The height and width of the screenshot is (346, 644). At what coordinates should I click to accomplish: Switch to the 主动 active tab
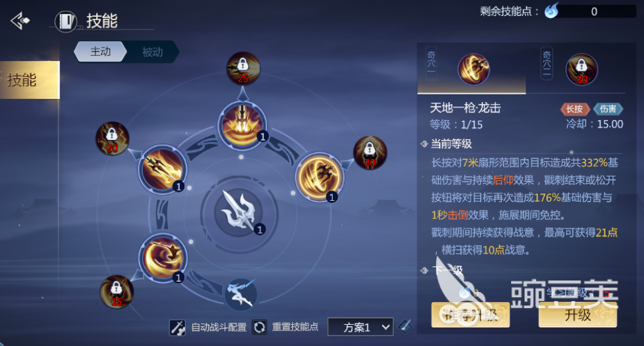(x=101, y=52)
